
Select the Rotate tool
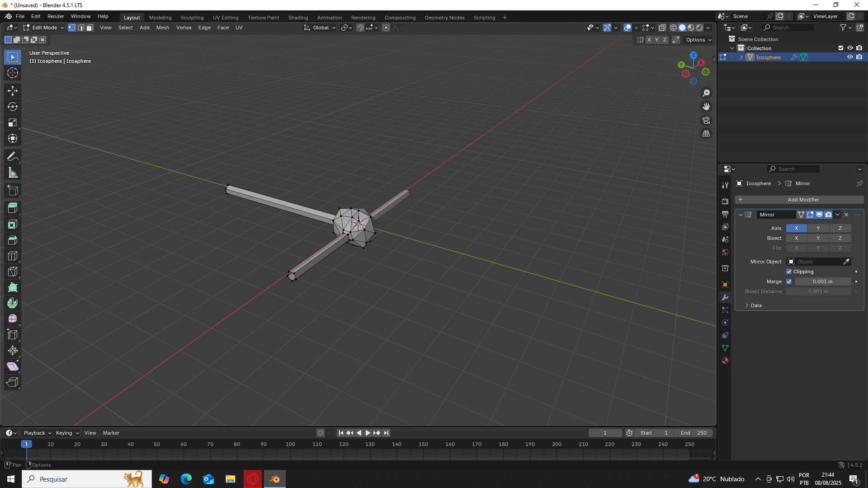[13, 107]
